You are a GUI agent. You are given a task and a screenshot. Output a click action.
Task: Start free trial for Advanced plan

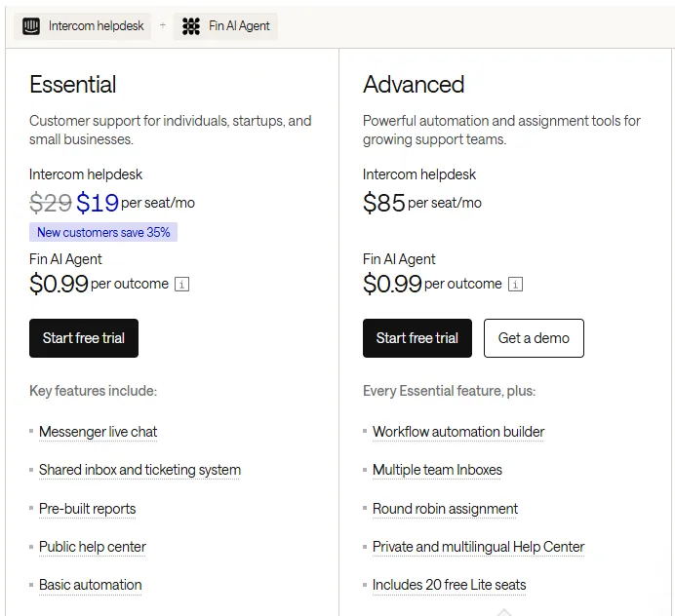(x=417, y=338)
